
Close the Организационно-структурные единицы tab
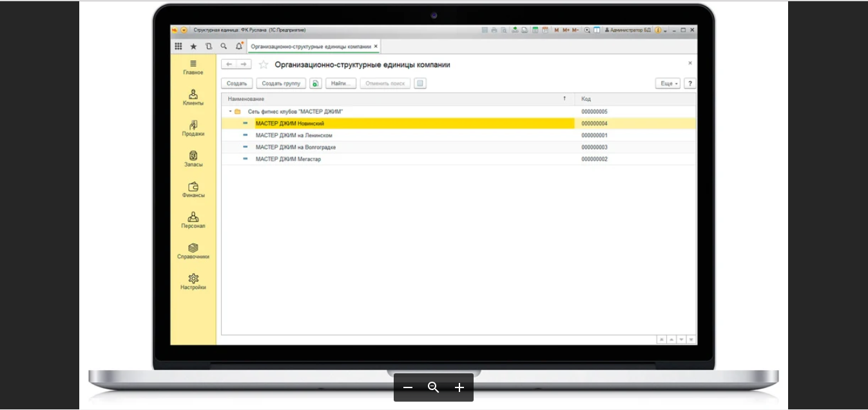[376, 46]
